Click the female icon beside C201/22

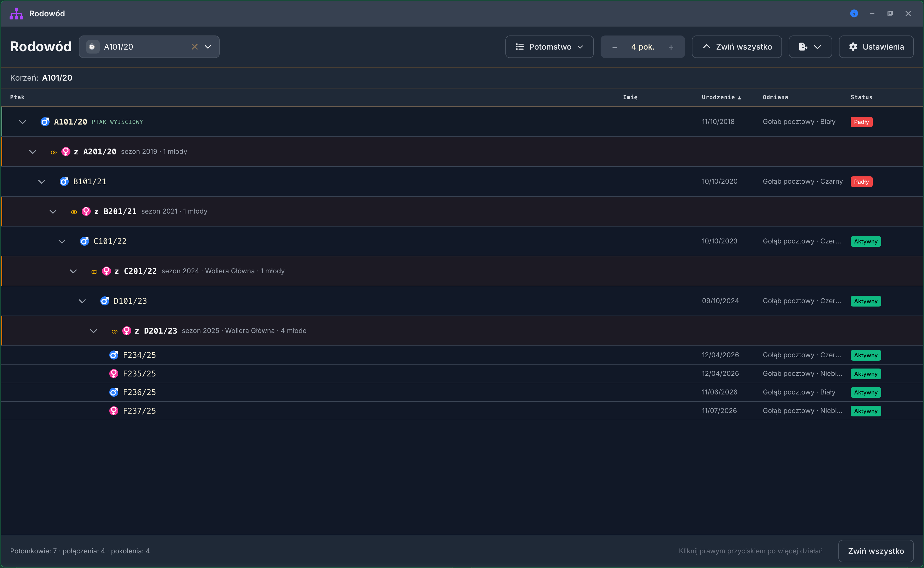(106, 271)
